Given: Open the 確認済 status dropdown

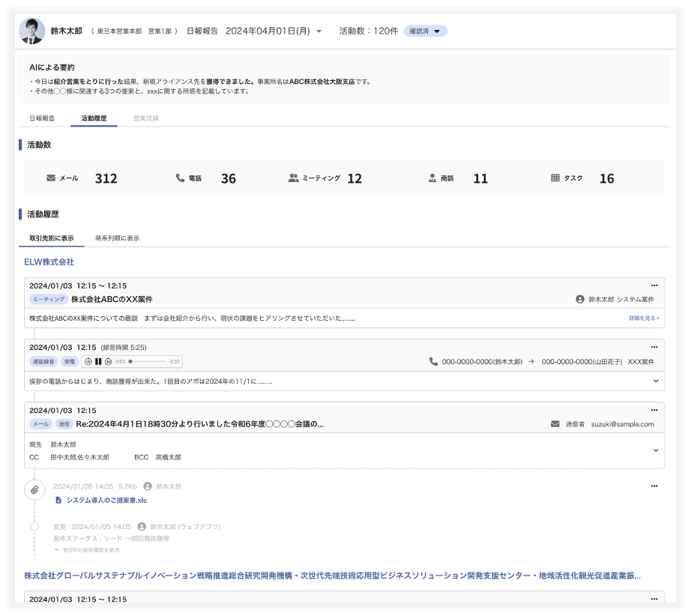Looking at the screenshot, I should click(x=426, y=31).
